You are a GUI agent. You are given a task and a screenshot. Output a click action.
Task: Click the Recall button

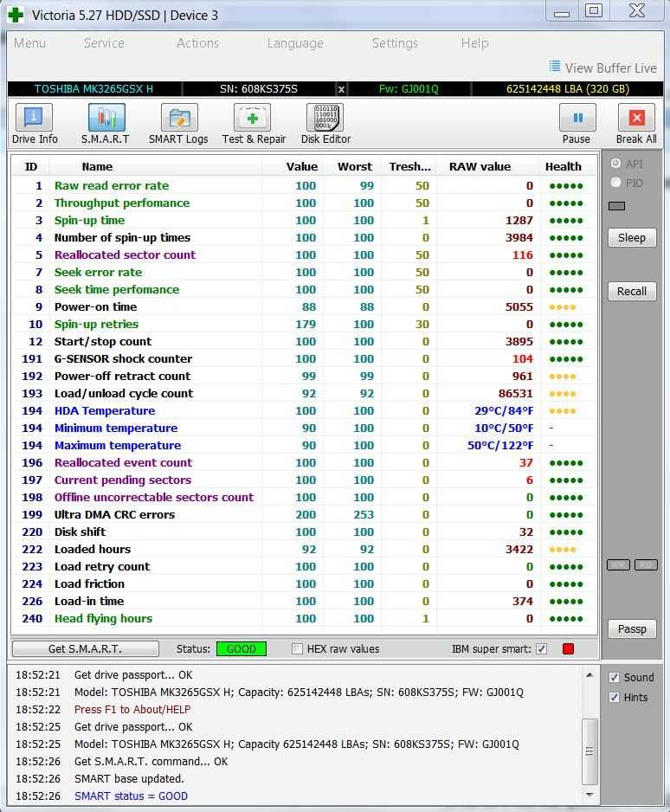point(632,291)
